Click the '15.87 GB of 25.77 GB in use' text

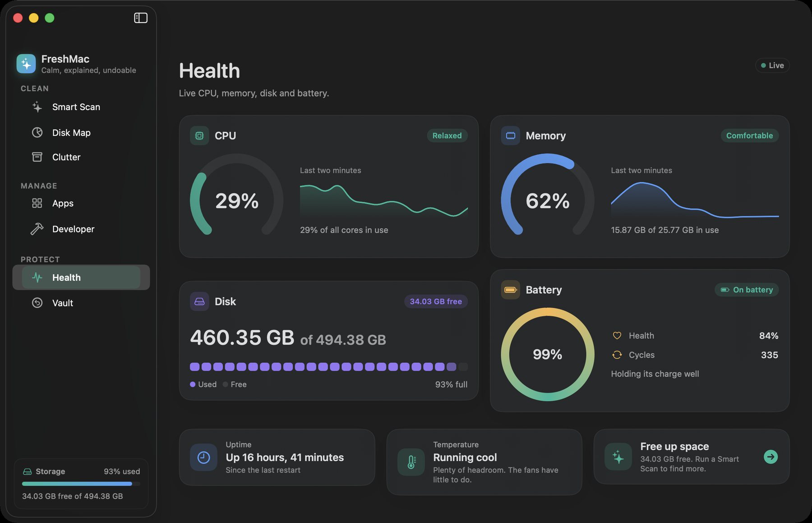(x=665, y=230)
